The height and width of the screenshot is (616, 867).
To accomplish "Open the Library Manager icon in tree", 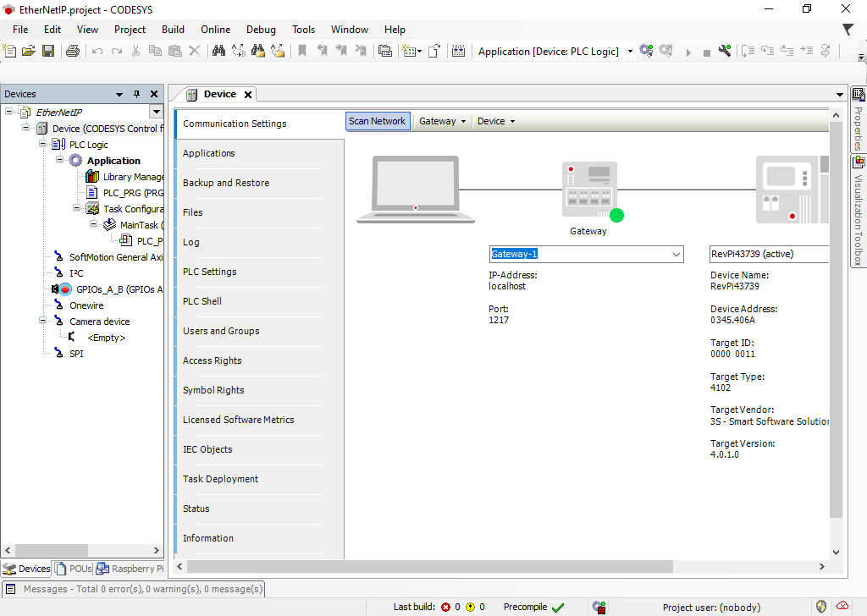I will click(x=92, y=177).
